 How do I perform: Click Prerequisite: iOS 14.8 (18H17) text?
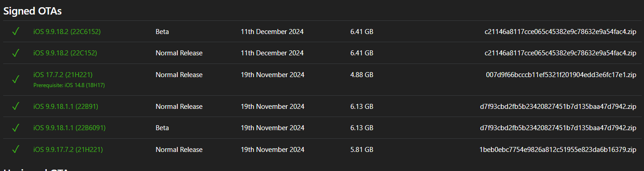[69, 85]
